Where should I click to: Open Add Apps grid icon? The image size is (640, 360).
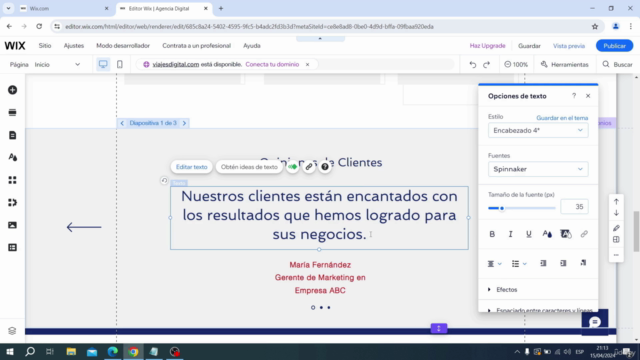pyautogui.click(x=12, y=180)
